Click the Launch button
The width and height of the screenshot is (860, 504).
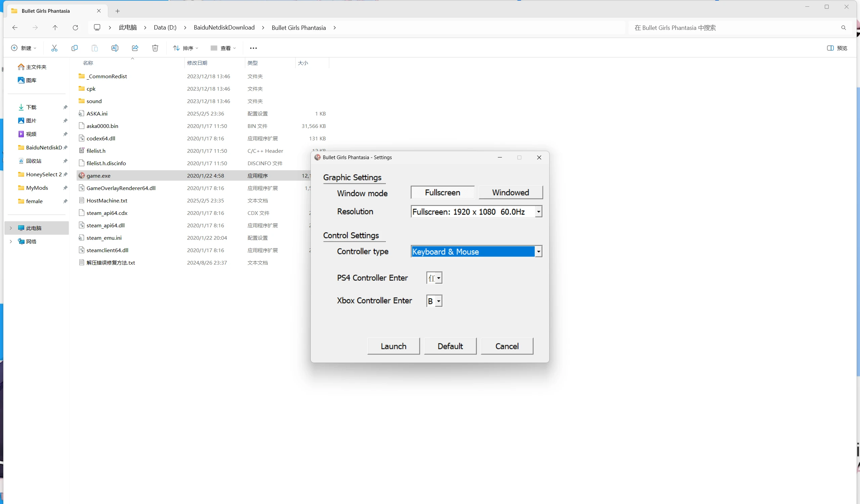click(x=393, y=346)
